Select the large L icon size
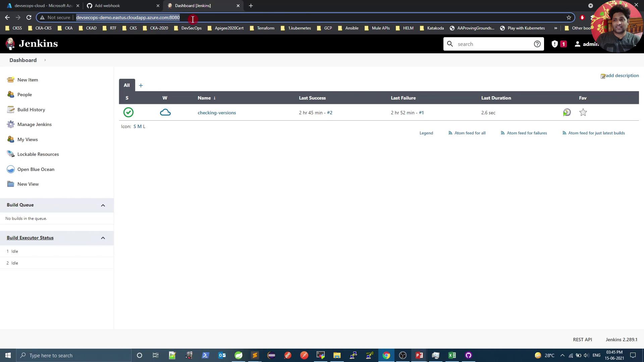This screenshot has height=362, width=644. [144, 126]
